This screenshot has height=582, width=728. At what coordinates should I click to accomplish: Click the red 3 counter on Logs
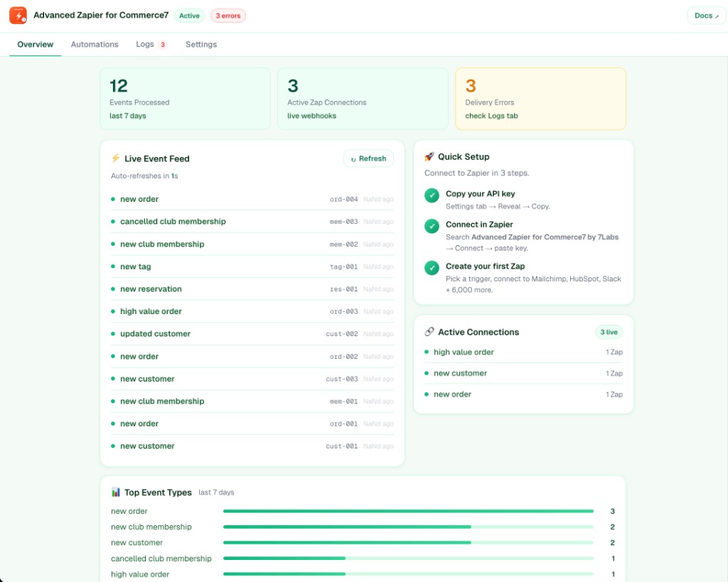point(163,45)
